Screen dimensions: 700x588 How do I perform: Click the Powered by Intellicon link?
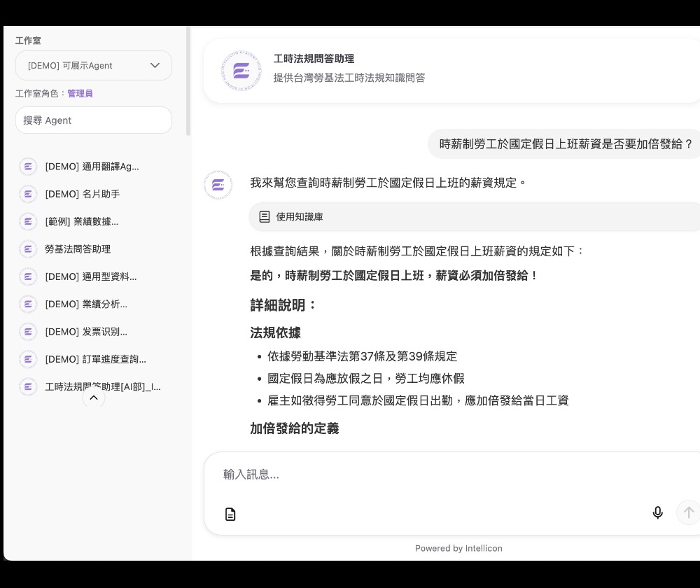point(458,548)
